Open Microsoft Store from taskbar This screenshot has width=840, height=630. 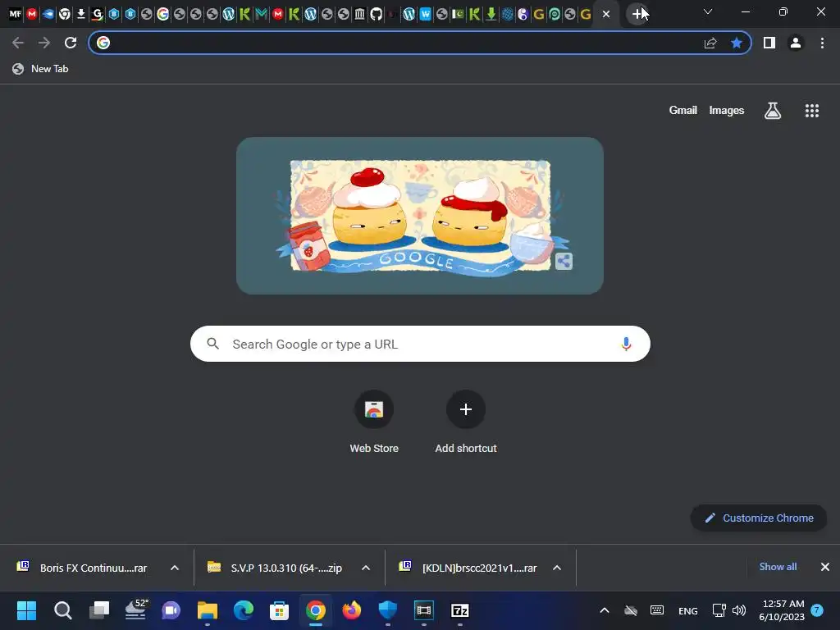coord(279,610)
